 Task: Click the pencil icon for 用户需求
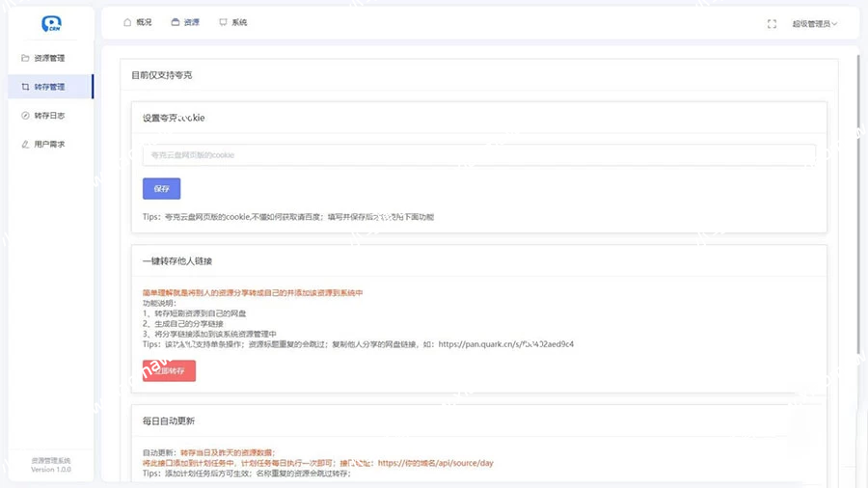coord(25,145)
